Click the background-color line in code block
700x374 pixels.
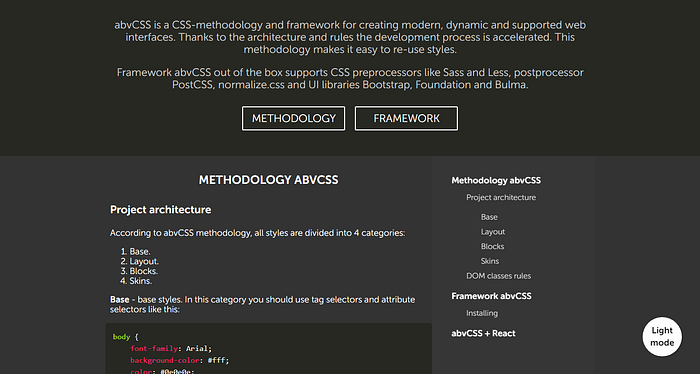179,360
